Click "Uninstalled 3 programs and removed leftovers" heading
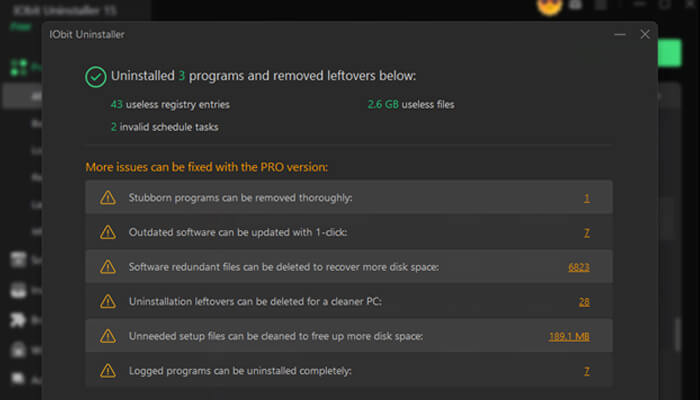Viewport: 700px width, 400px height. pyautogui.click(x=263, y=76)
